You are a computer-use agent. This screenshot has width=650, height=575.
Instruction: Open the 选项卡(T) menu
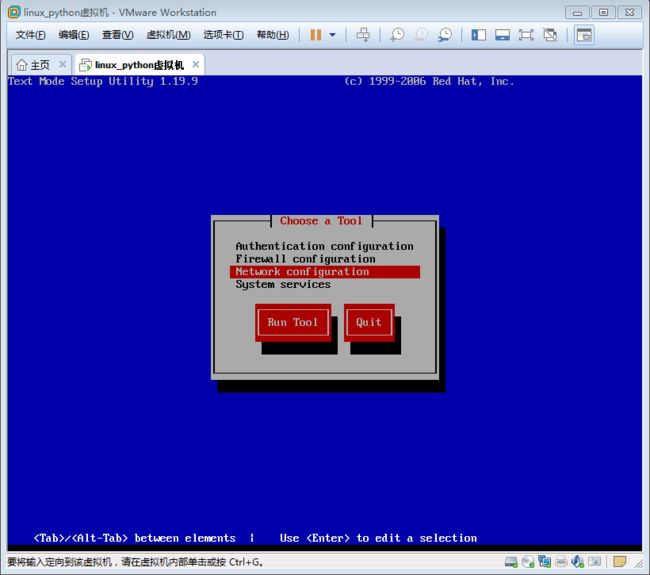tap(223, 35)
